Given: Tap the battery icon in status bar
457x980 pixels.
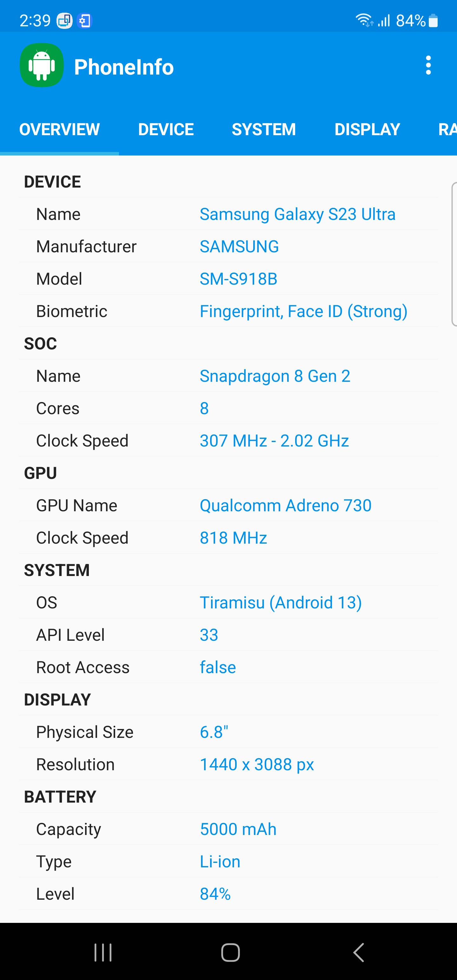Looking at the screenshot, I should tap(433, 21).
